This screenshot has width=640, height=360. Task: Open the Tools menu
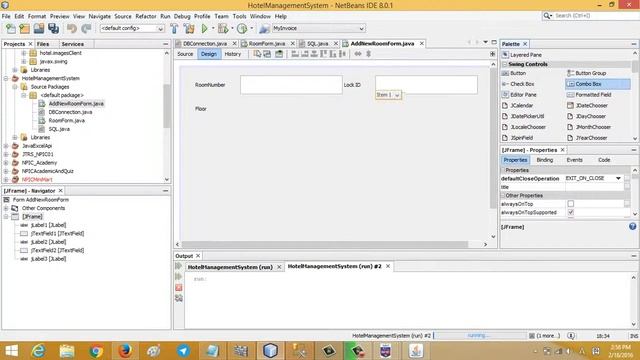(x=239, y=16)
